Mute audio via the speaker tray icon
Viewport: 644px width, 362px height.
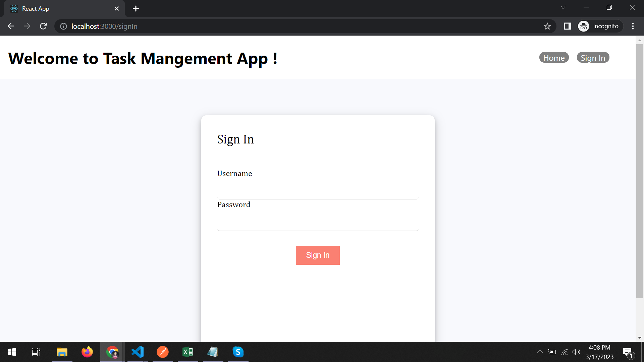pyautogui.click(x=577, y=352)
